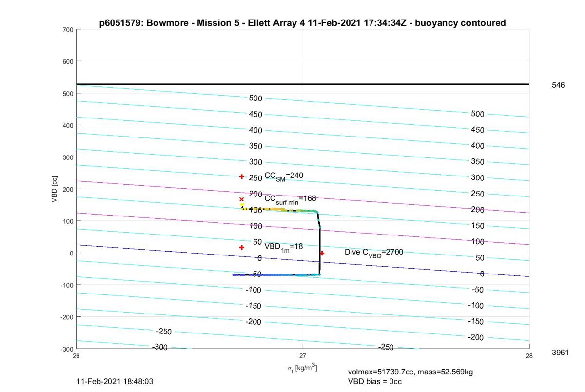Click the 'VBD 1m=18' annotation
The height and width of the screenshot is (392, 585).
pyautogui.click(x=284, y=247)
